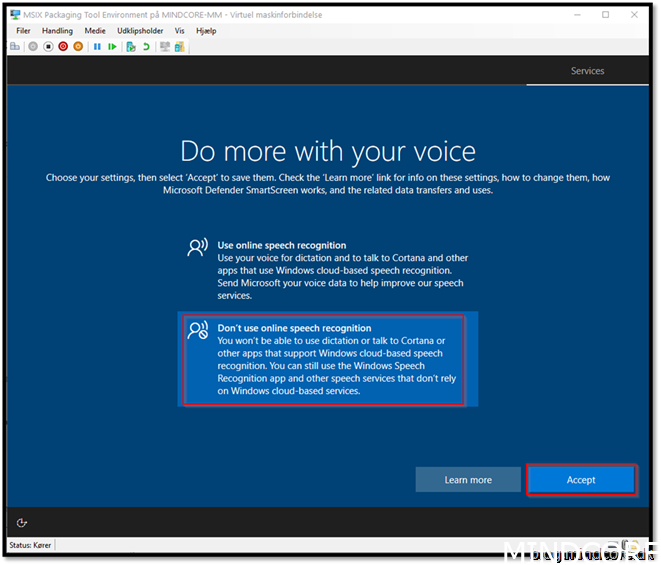Expand the Udklipsholder menu
Image resolution: width=661 pixels, height=565 pixels.
coord(140,31)
